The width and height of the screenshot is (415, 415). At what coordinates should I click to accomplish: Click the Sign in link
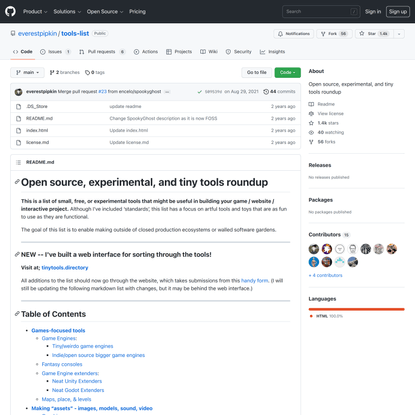[x=373, y=12]
